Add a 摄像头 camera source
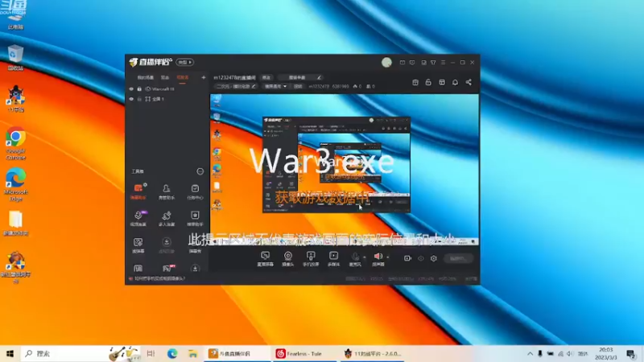 [288, 259]
